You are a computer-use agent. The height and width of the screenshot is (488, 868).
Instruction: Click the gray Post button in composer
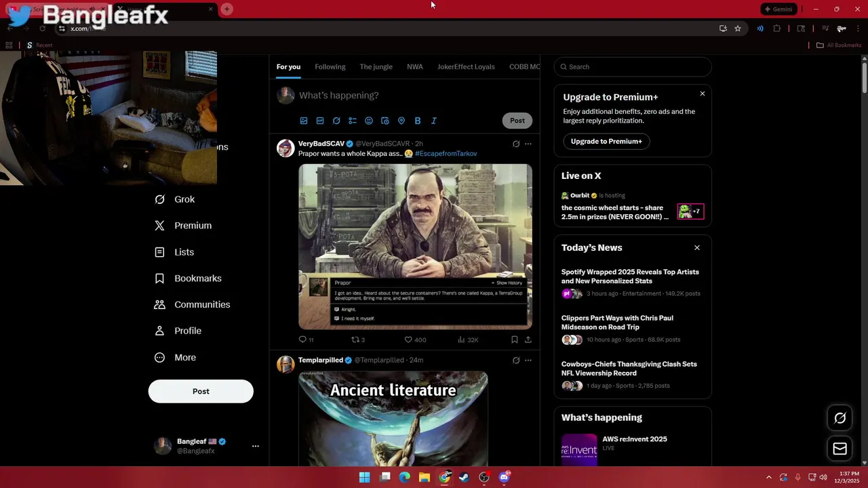click(x=517, y=121)
